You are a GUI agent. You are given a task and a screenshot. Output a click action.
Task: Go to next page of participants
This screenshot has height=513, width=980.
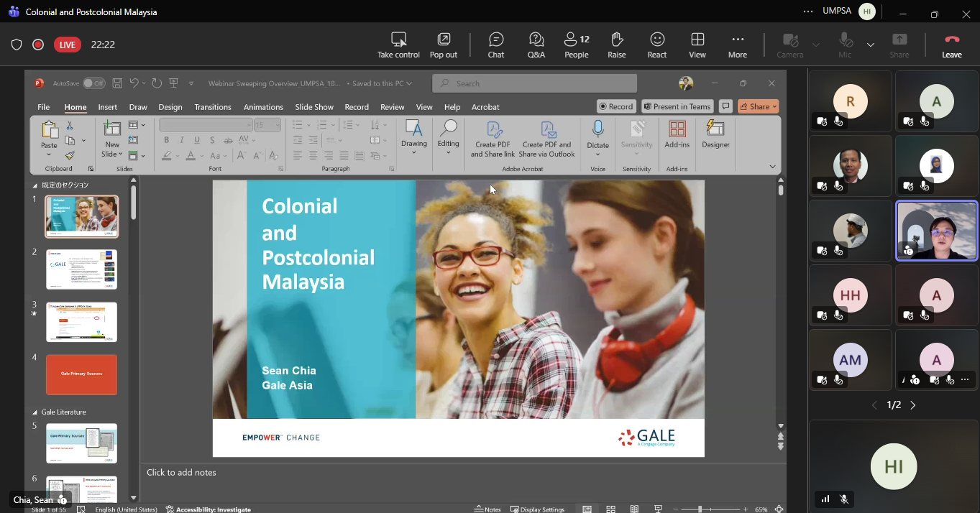[x=913, y=405]
